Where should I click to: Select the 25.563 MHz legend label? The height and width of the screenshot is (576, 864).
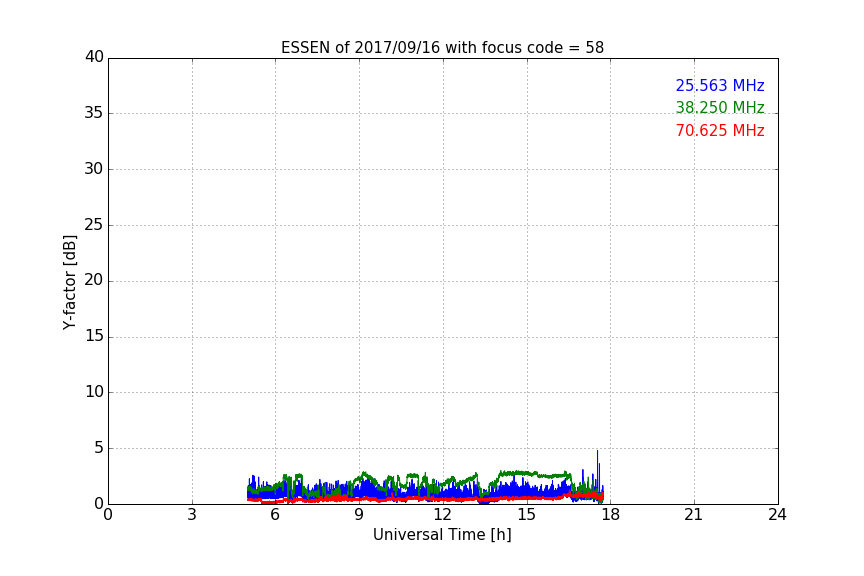click(x=720, y=85)
